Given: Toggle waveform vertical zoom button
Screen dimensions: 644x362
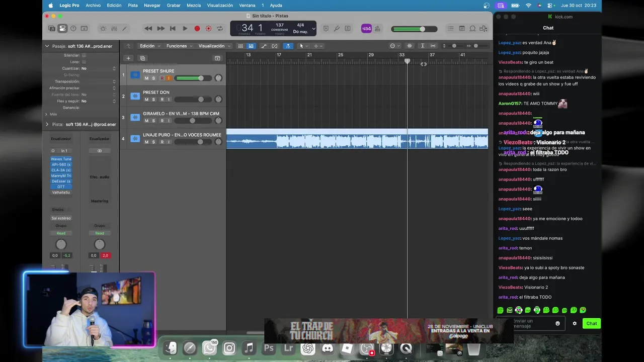Looking at the screenshot, I should pos(411,46).
